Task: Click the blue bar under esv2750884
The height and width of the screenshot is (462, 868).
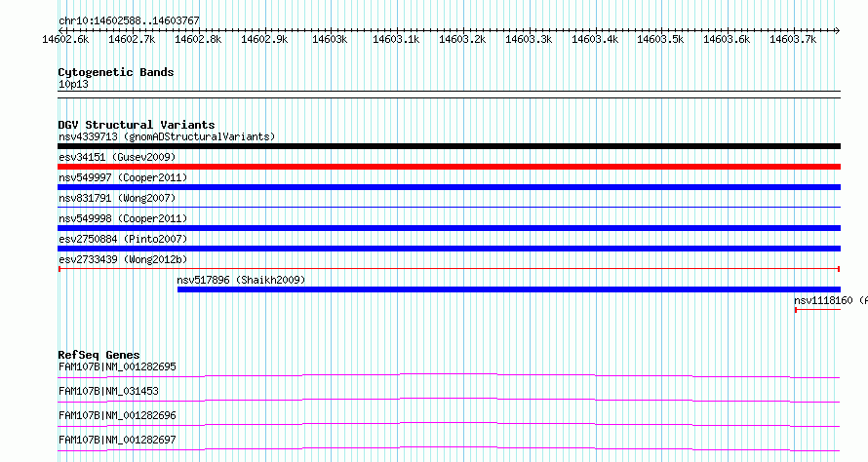Action: click(x=449, y=249)
